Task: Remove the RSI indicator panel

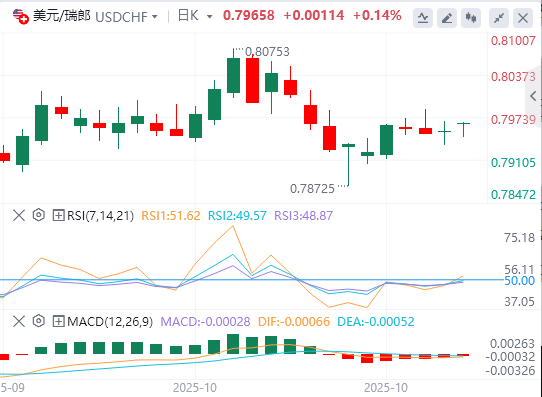Action: [x=19, y=216]
